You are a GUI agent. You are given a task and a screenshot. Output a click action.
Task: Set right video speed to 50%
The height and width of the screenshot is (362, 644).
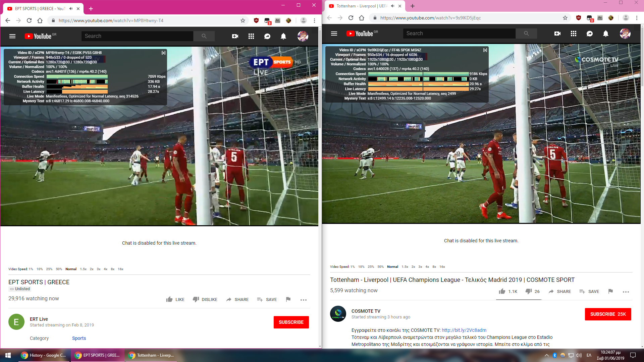[380, 266]
